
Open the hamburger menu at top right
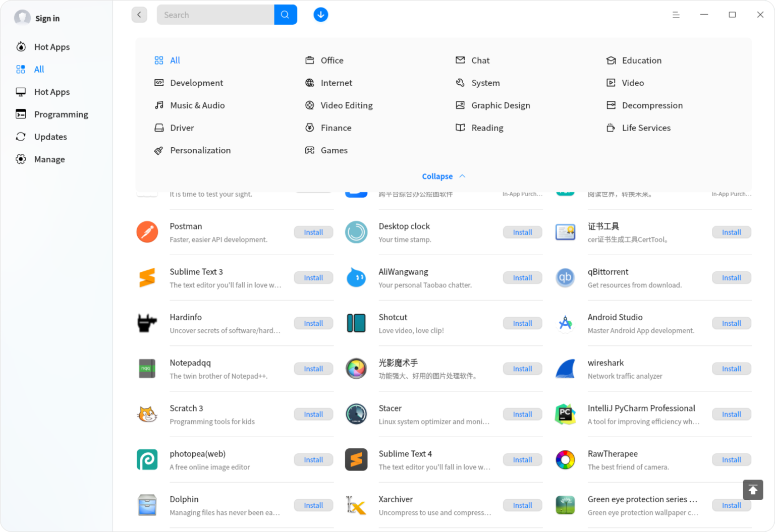[x=676, y=15]
